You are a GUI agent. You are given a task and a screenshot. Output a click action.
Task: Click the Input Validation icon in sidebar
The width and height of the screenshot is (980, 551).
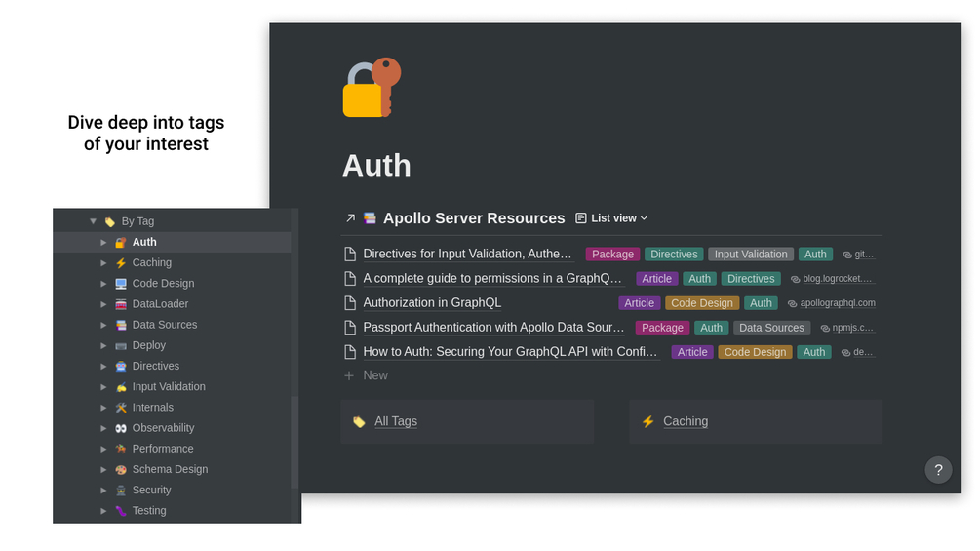point(121,387)
